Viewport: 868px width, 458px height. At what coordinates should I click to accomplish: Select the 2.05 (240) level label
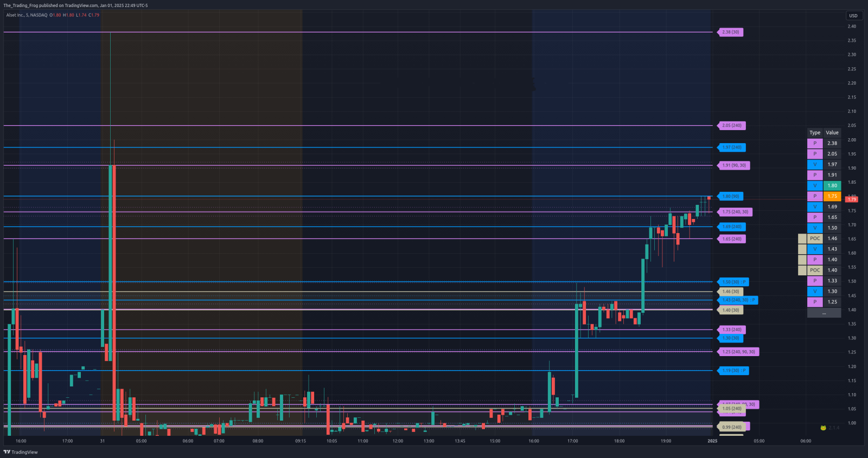pyautogui.click(x=732, y=125)
